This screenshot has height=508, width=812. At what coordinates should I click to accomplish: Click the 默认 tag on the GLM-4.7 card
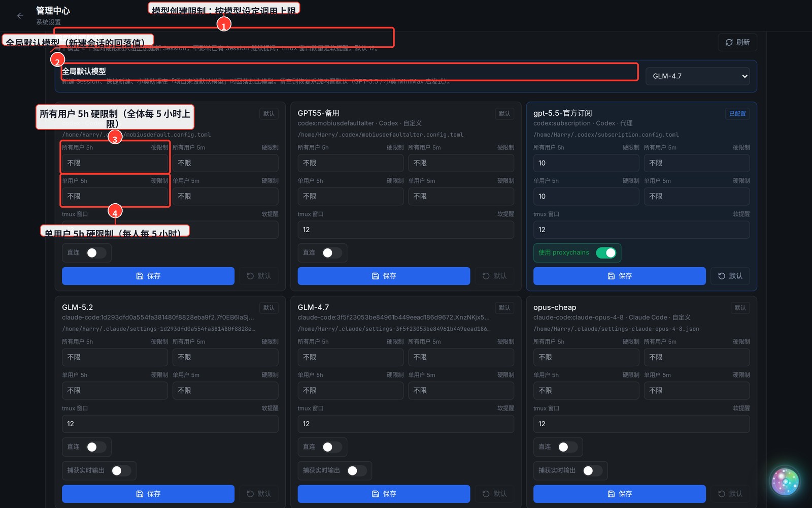(504, 308)
